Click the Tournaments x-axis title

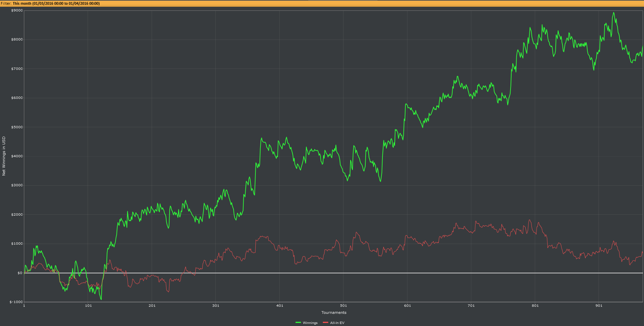pos(334,313)
